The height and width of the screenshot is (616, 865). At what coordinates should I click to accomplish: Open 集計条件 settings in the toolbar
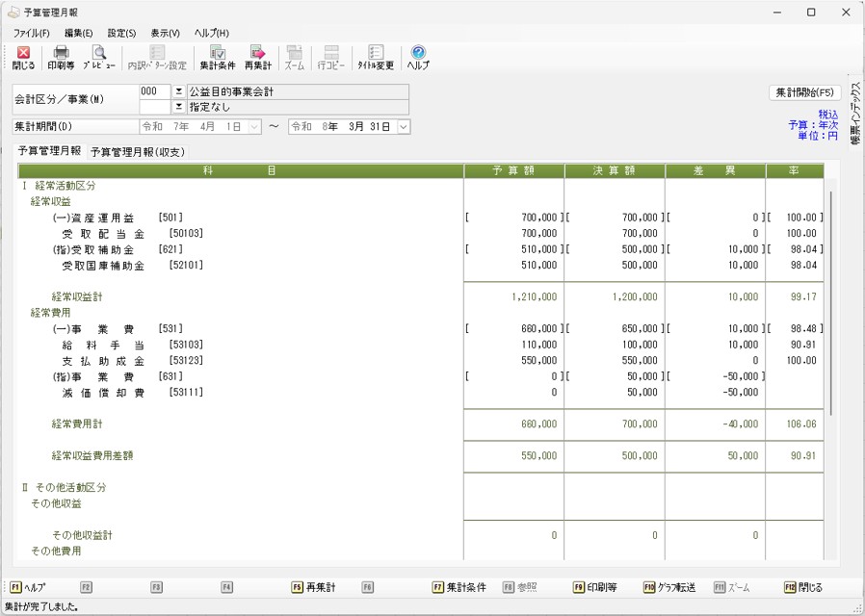point(218,58)
